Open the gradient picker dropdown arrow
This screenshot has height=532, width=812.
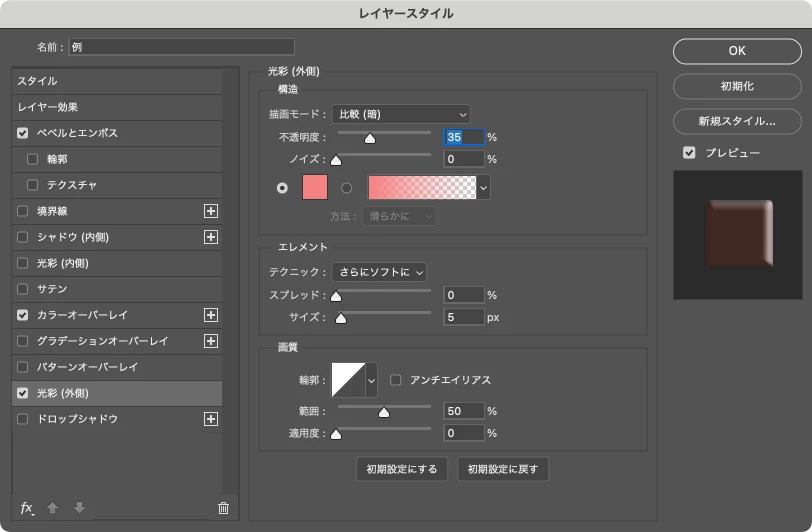[484, 188]
